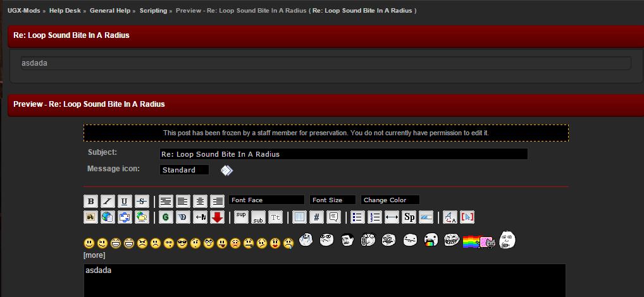
Task: Click the frozen post notice text
Action: coord(326,133)
